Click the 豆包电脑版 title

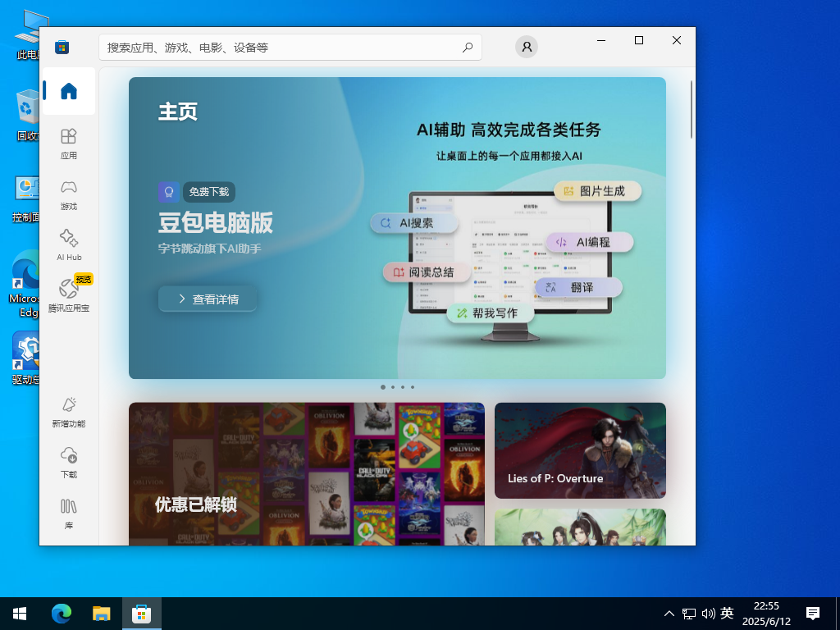pyautogui.click(x=216, y=222)
